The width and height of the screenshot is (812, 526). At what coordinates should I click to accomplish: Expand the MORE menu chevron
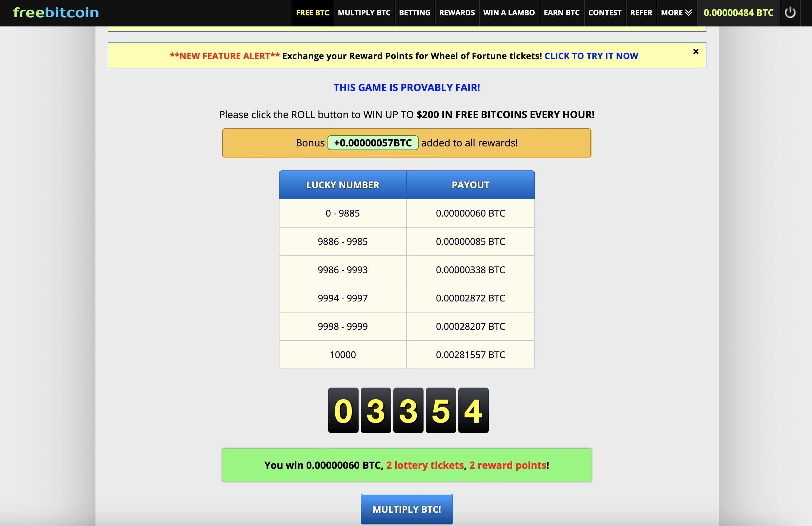pyautogui.click(x=689, y=13)
